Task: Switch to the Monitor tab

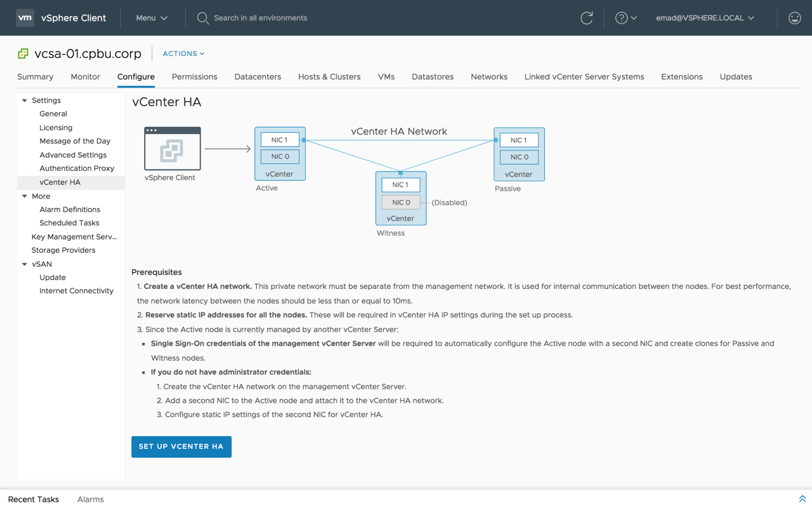Action: 85,77
